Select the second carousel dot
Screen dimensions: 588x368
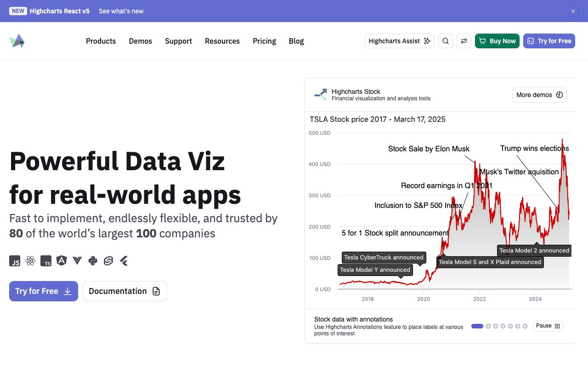pyautogui.click(x=488, y=326)
